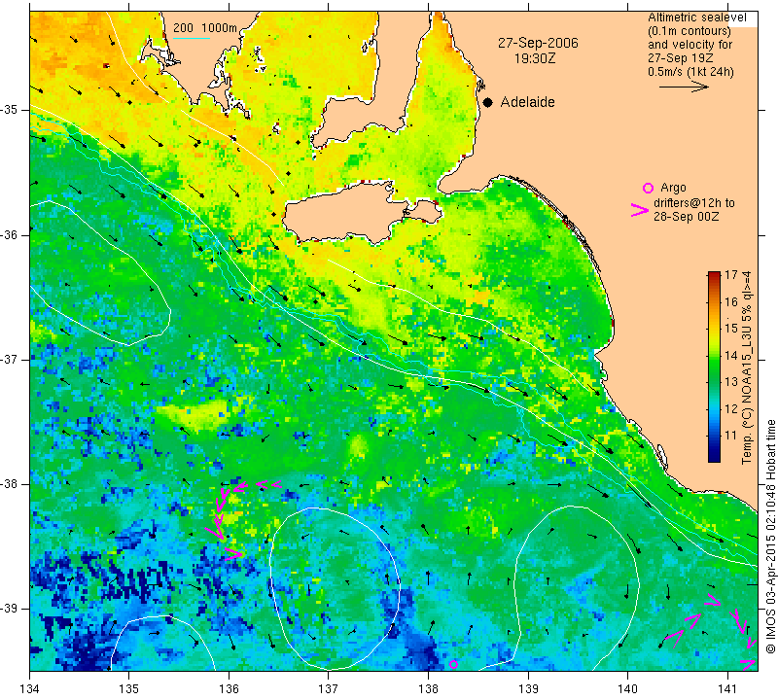Click the 'Argo' legend label
The height and width of the screenshot is (700, 778).
tap(673, 188)
